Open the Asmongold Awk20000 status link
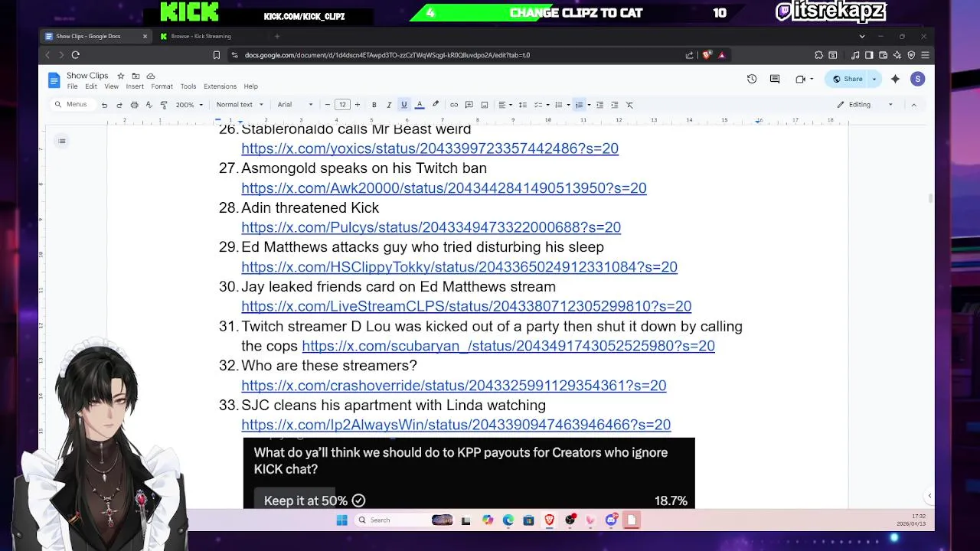980x551 pixels. coord(444,187)
